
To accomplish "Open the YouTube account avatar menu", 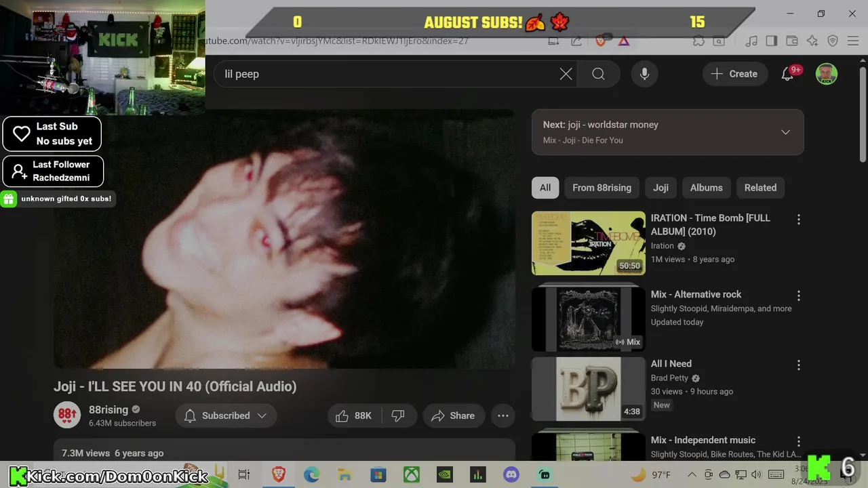I will [826, 74].
